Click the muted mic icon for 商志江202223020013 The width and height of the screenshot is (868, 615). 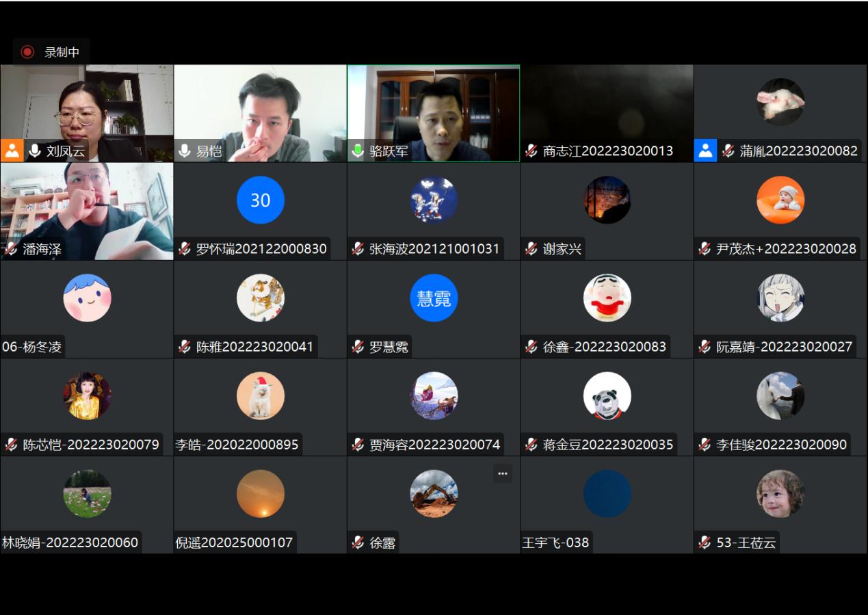531,151
